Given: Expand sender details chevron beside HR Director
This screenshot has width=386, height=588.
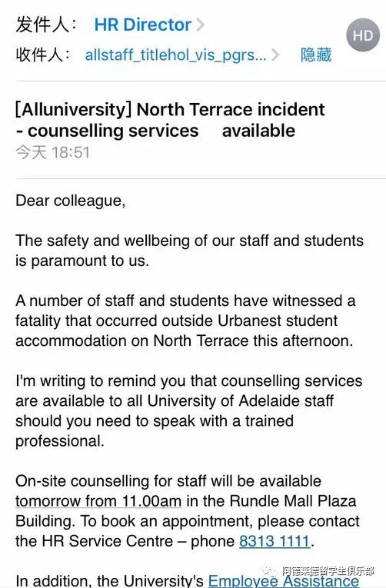Looking at the screenshot, I should point(201,25).
